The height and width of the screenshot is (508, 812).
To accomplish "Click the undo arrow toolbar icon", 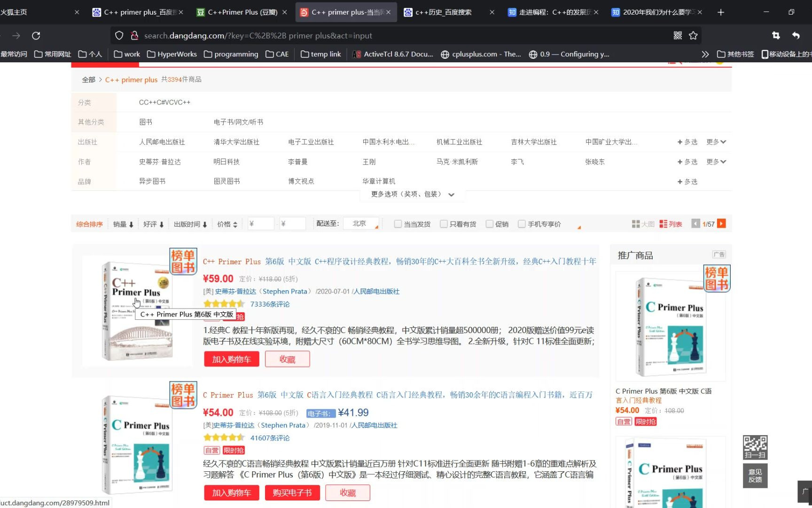I will coord(796,35).
